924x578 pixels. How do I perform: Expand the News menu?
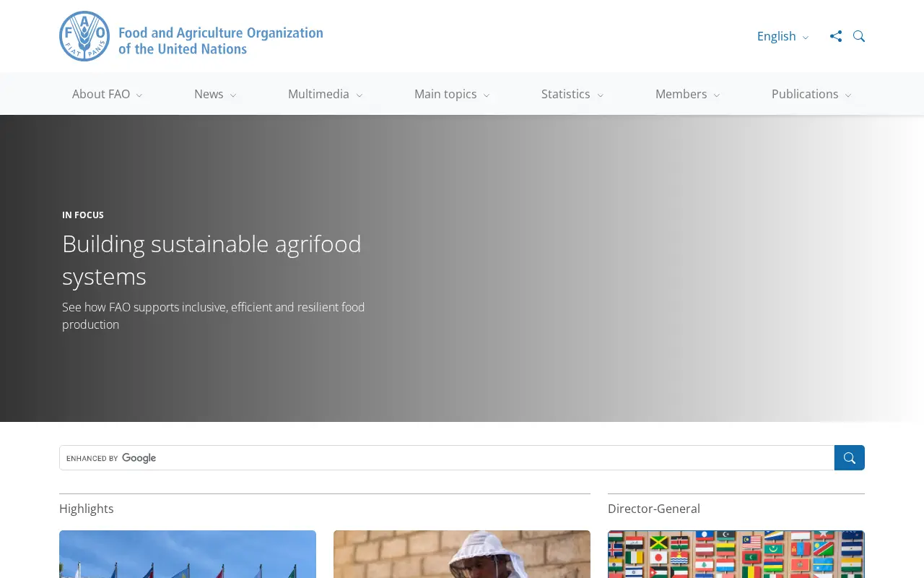point(215,94)
